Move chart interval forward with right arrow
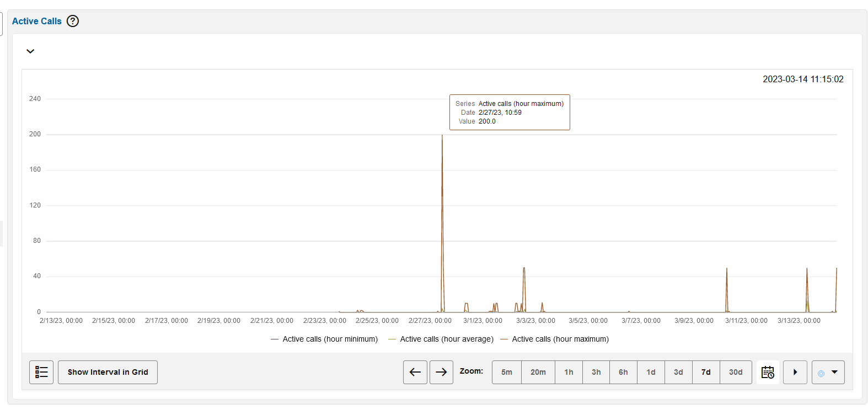The image size is (868, 409). [x=441, y=372]
